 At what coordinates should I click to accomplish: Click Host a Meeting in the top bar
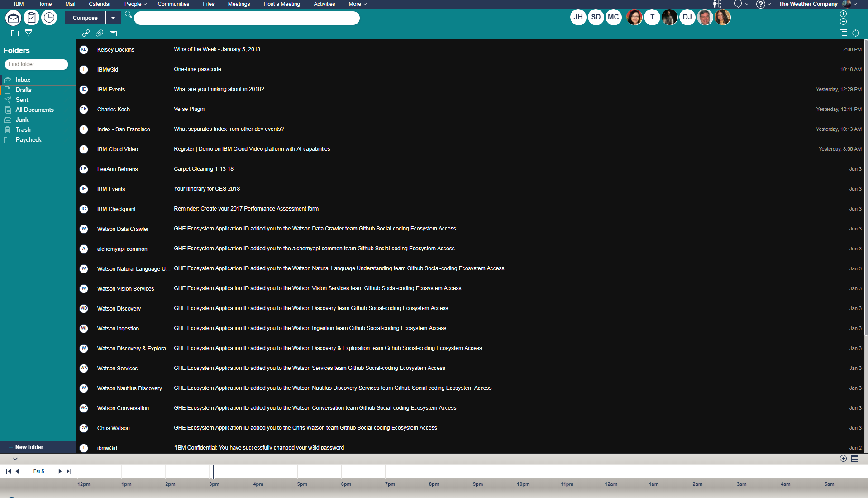(x=281, y=4)
